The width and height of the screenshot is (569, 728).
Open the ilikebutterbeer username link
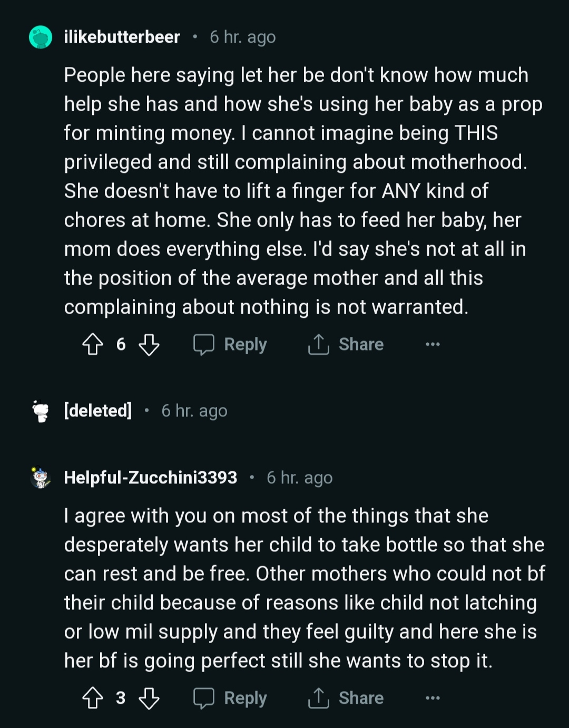coord(122,37)
